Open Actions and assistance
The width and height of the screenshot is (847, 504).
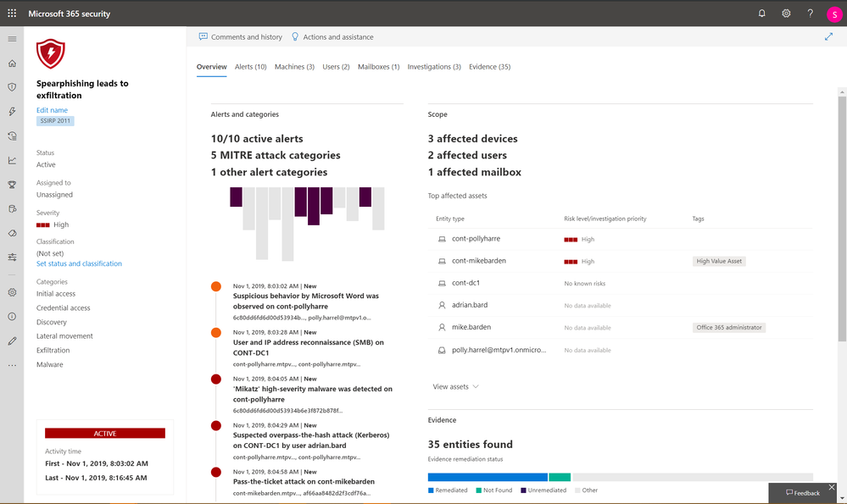pyautogui.click(x=332, y=36)
